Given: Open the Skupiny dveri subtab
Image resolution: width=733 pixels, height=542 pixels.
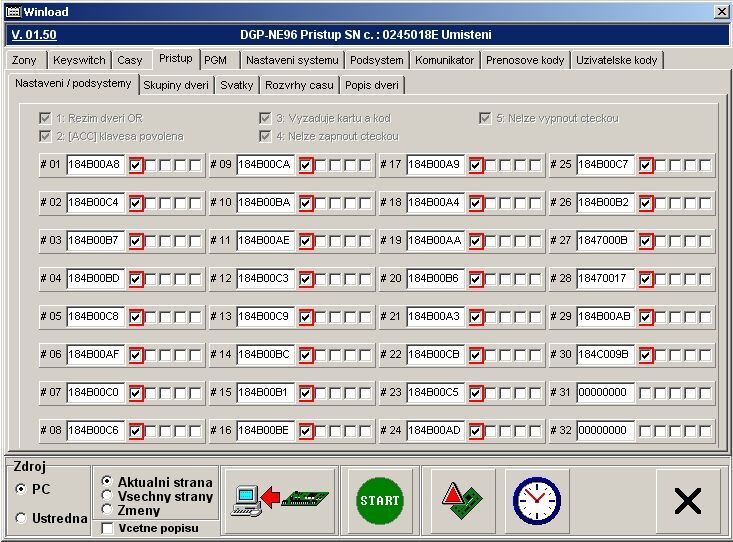Looking at the screenshot, I should (x=176, y=85).
